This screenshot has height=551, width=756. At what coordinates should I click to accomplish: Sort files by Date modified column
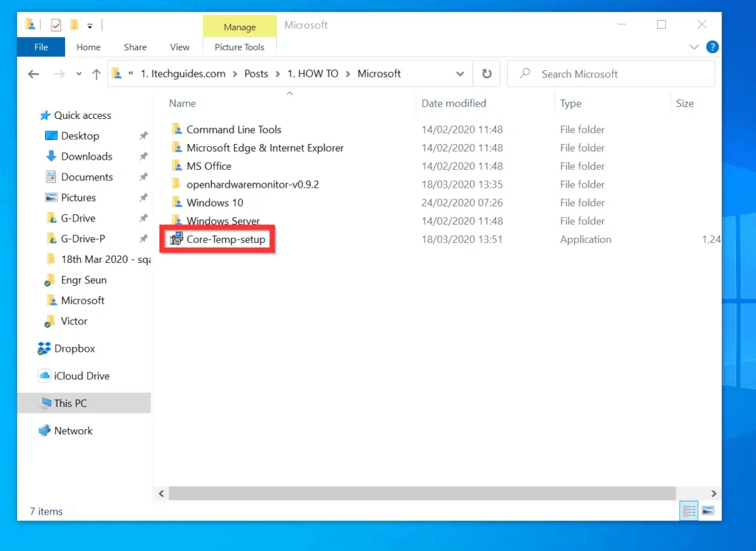(x=453, y=103)
